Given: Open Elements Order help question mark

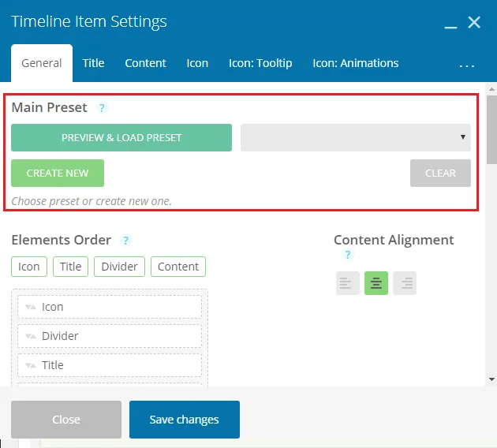Looking at the screenshot, I should click(x=125, y=241).
